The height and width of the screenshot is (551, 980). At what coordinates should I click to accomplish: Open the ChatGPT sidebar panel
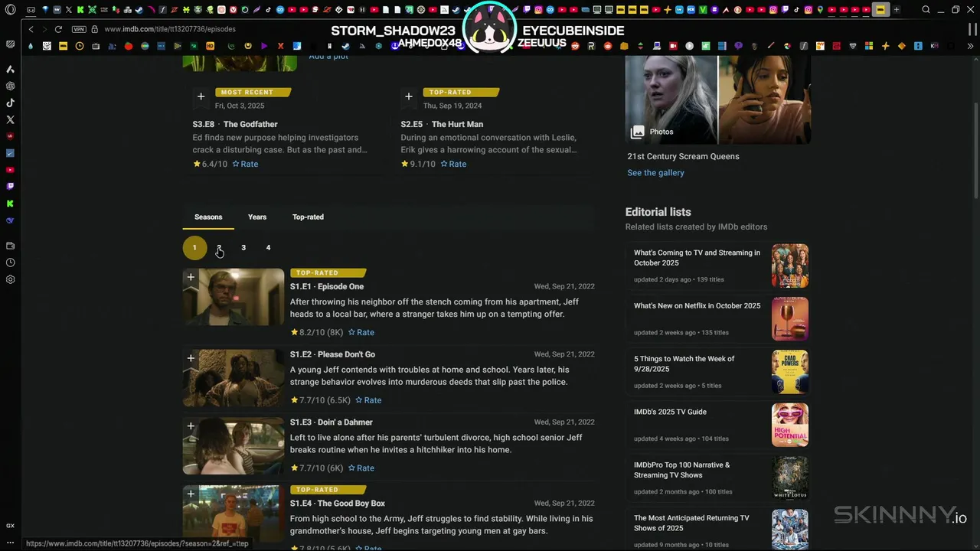10,86
